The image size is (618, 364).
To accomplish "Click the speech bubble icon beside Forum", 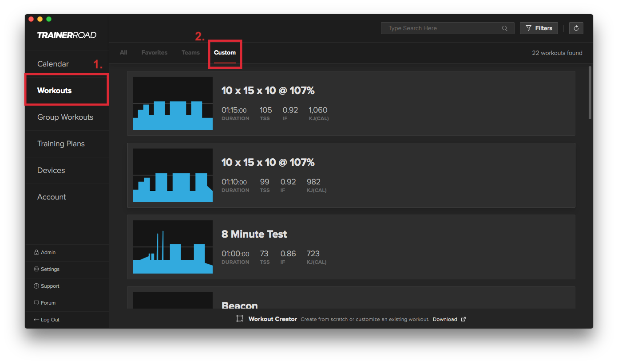I will point(36,303).
